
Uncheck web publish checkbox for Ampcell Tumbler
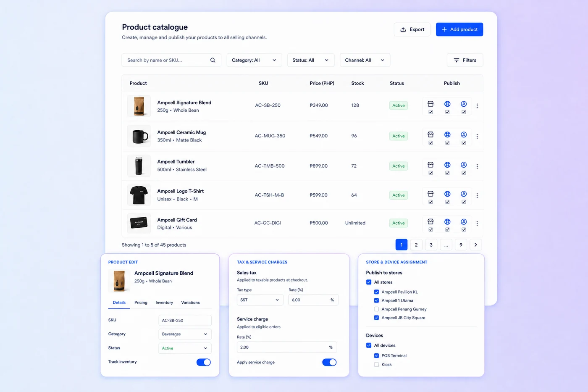pos(447,173)
